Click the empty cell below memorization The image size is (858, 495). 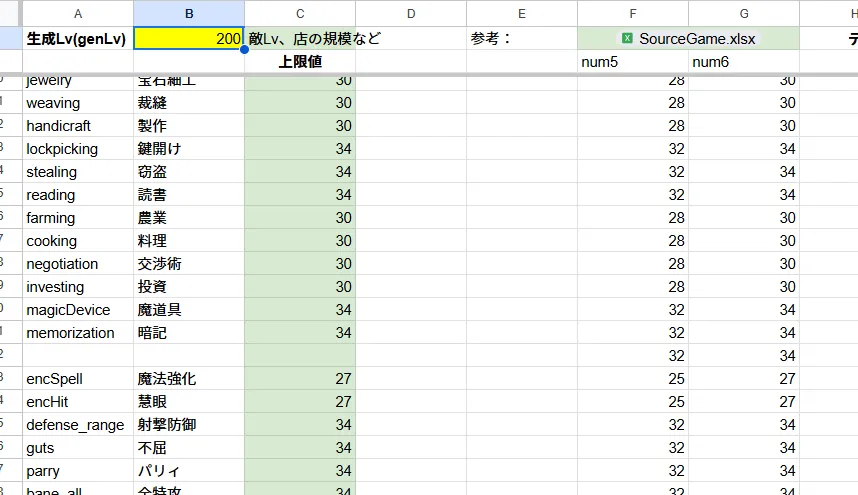tap(78, 356)
